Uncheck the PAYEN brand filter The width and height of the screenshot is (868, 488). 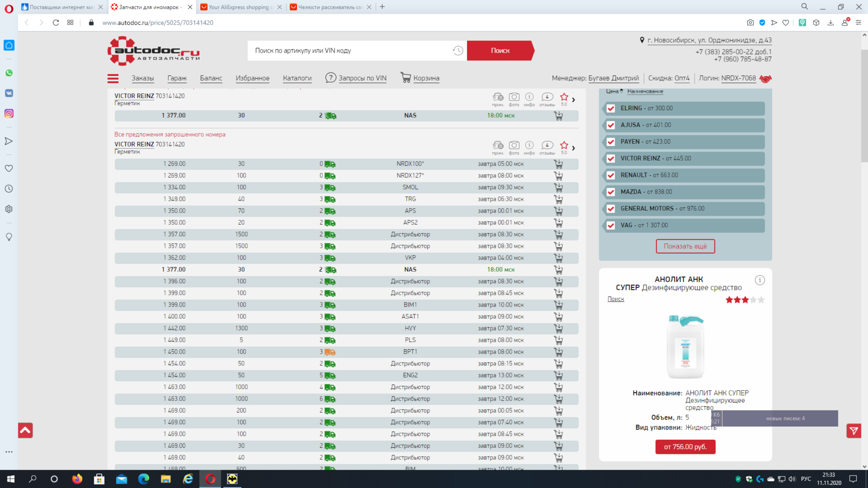pyautogui.click(x=611, y=142)
